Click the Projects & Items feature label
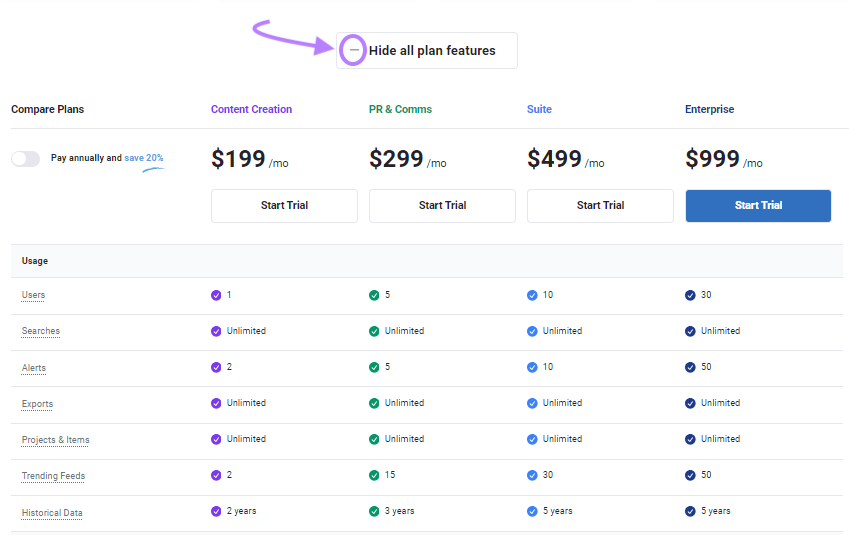 click(55, 440)
